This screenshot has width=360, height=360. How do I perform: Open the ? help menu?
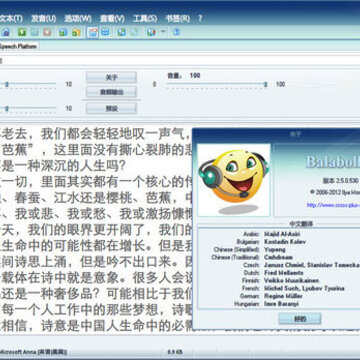[x=200, y=18]
